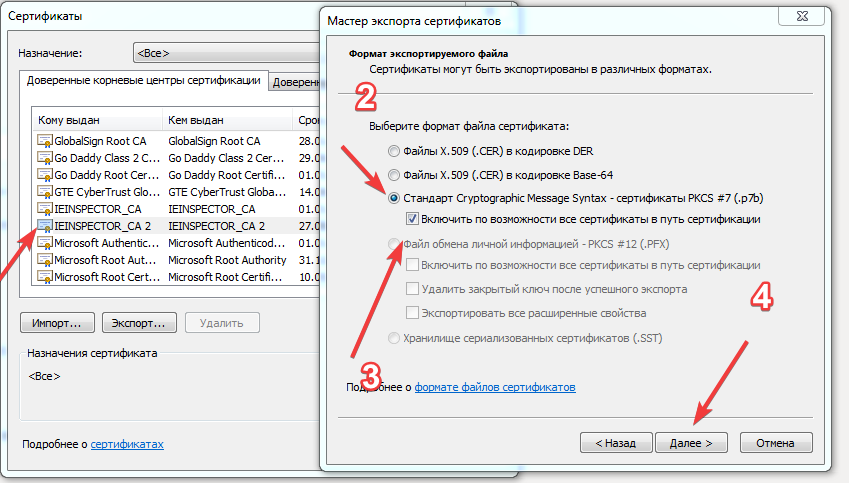Select 'Microsoft Root Authority' issuer cell

pos(227,260)
